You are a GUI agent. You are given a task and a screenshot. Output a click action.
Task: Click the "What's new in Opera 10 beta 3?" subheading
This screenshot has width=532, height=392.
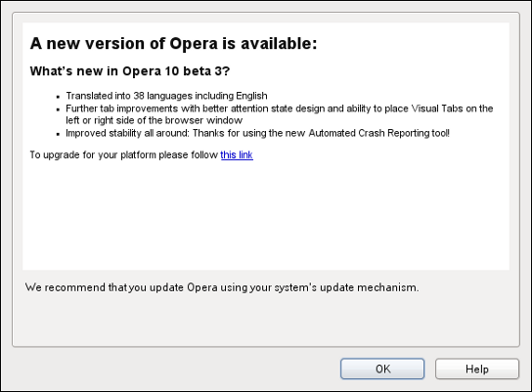[x=130, y=70]
